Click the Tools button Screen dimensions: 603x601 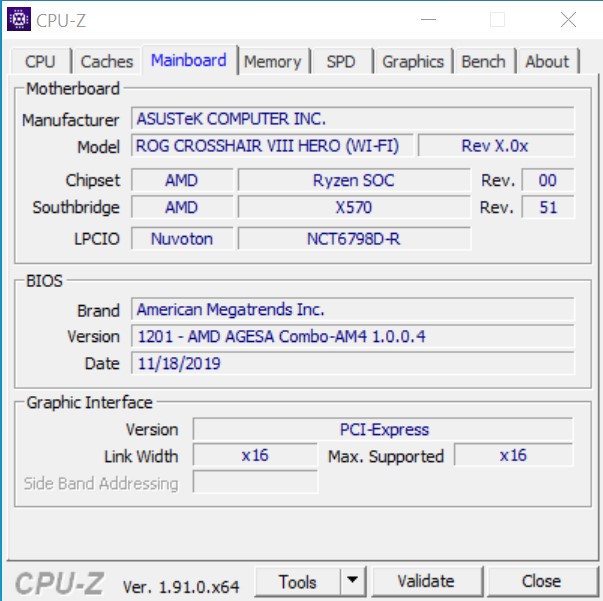point(298,582)
